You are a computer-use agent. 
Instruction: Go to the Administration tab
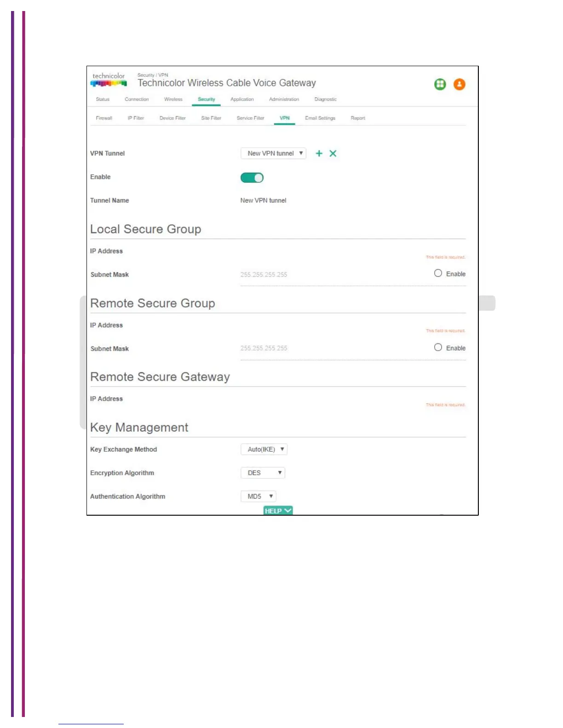point(284,99)
